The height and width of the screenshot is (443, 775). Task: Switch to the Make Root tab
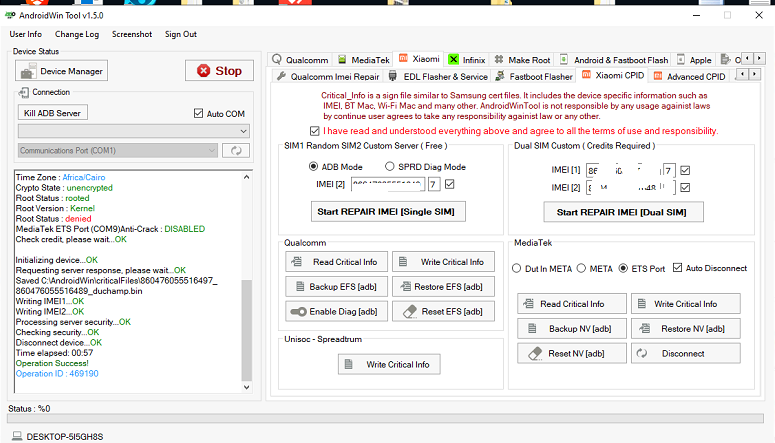[522, 60]
